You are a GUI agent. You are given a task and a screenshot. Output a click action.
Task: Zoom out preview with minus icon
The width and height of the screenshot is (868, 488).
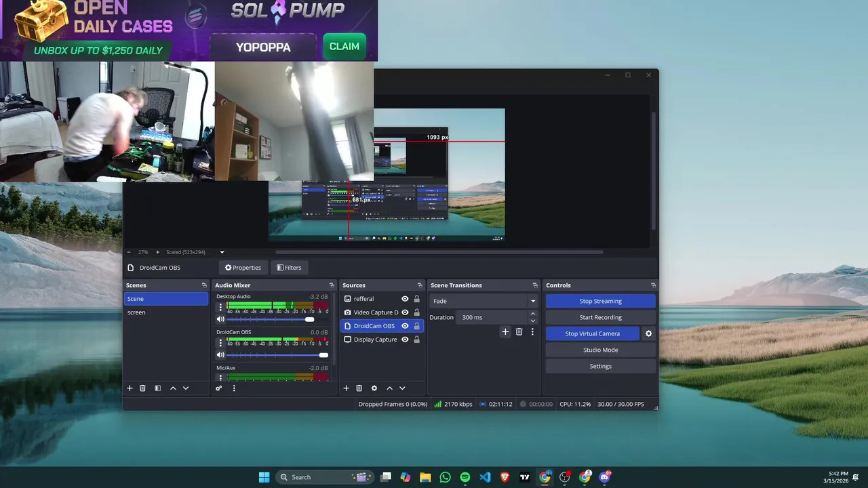click(129, 252)
